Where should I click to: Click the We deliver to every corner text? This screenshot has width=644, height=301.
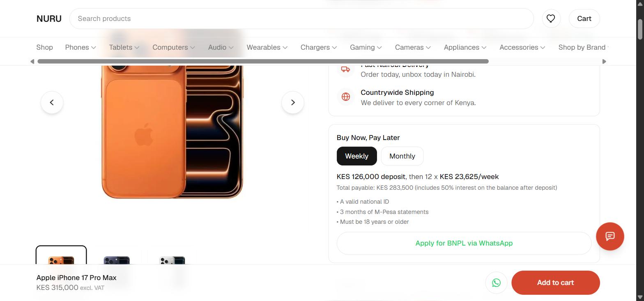(x=418, y=103)
